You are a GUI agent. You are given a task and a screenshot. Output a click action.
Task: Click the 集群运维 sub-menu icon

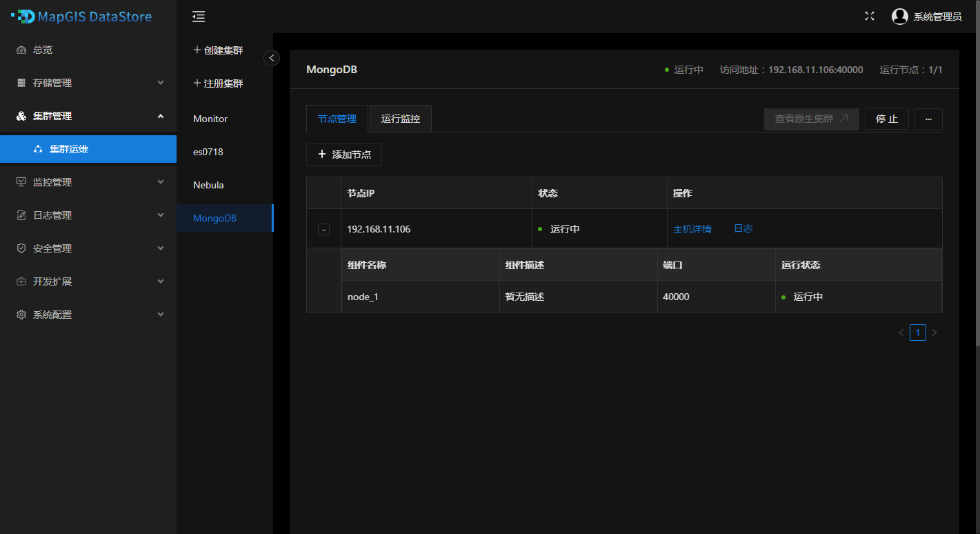coord(38,149)
